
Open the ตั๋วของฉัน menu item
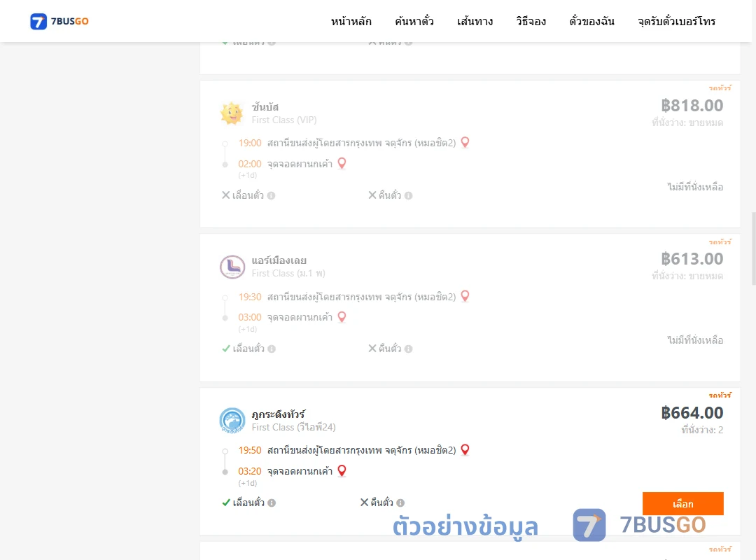click(591, 21)
